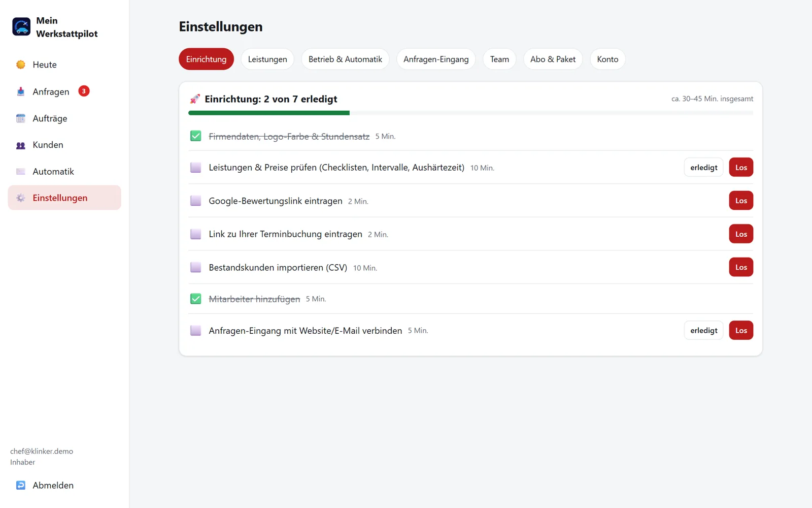The width and height of the screenshot is (812, 508).
Task: Click Los for Terminbuchung link
Action: pyautogui.click(x=741, y=234)
